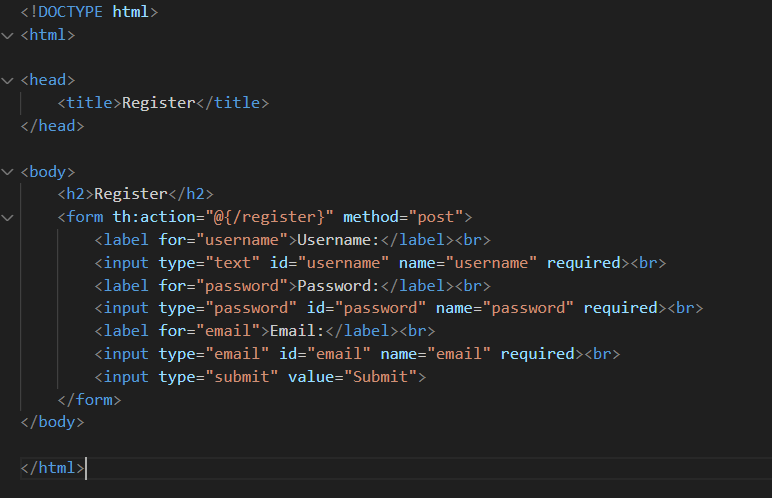Click the closing </head> tag
Viewport: 772px width, 498px height.
click(52, 126)
